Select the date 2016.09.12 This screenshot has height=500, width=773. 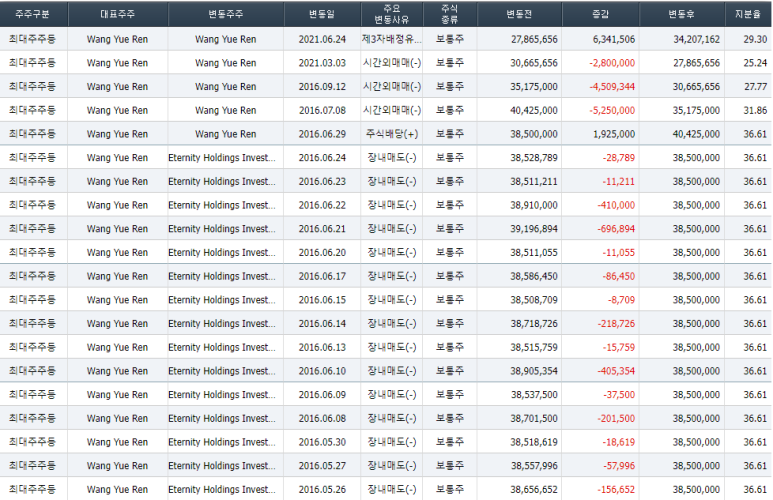click(322, 87)
